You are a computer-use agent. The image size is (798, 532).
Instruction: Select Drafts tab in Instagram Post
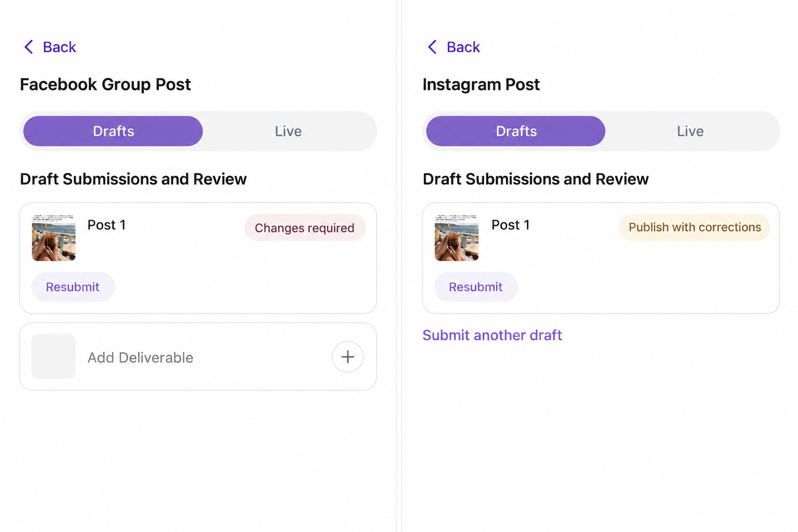(516, 131)
